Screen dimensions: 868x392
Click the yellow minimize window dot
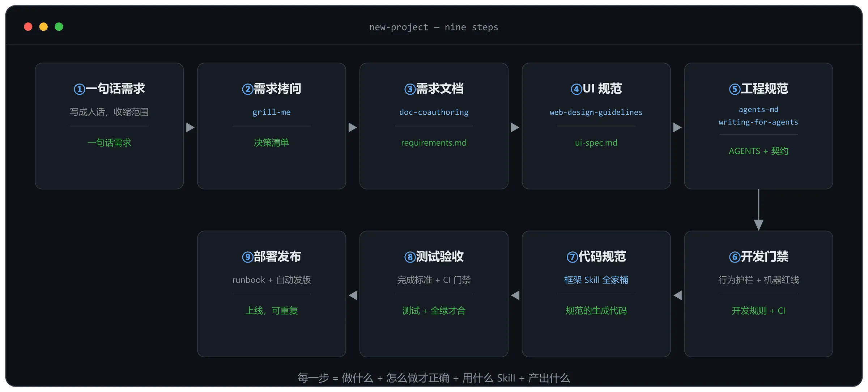pos(43,27)
